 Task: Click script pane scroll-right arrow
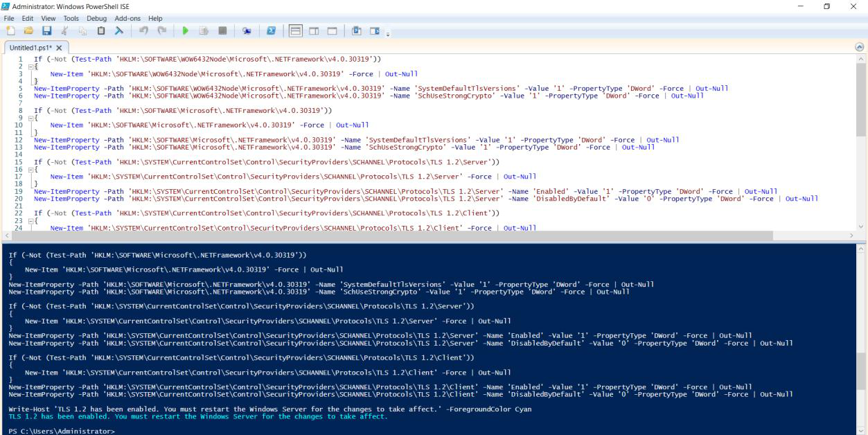tap(851, 235)
